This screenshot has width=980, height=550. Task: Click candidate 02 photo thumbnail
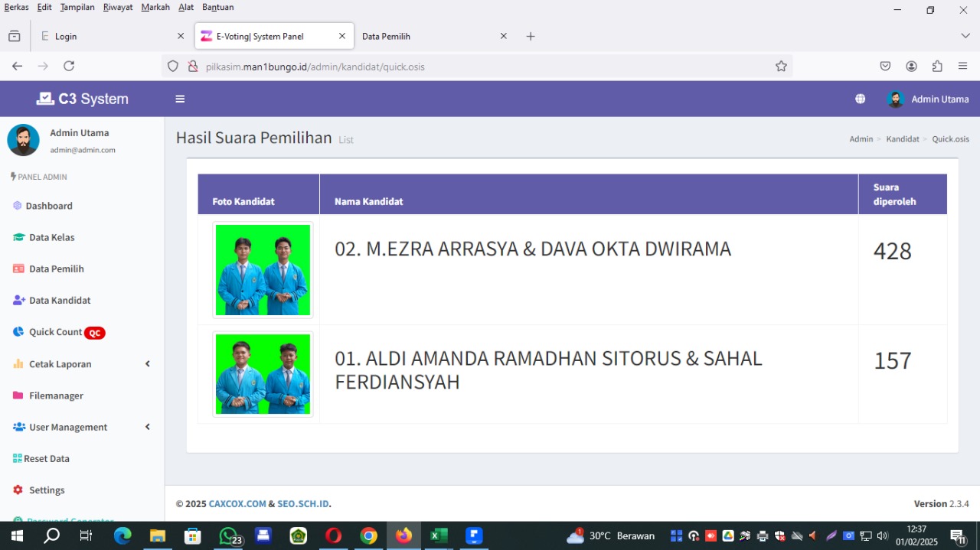pyautogui.click(x=263, y=270)
